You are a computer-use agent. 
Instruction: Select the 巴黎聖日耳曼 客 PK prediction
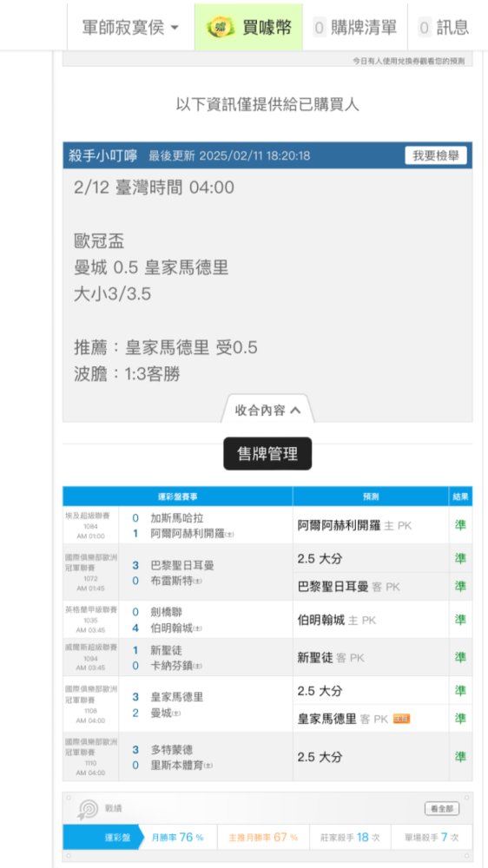point(348,586)
